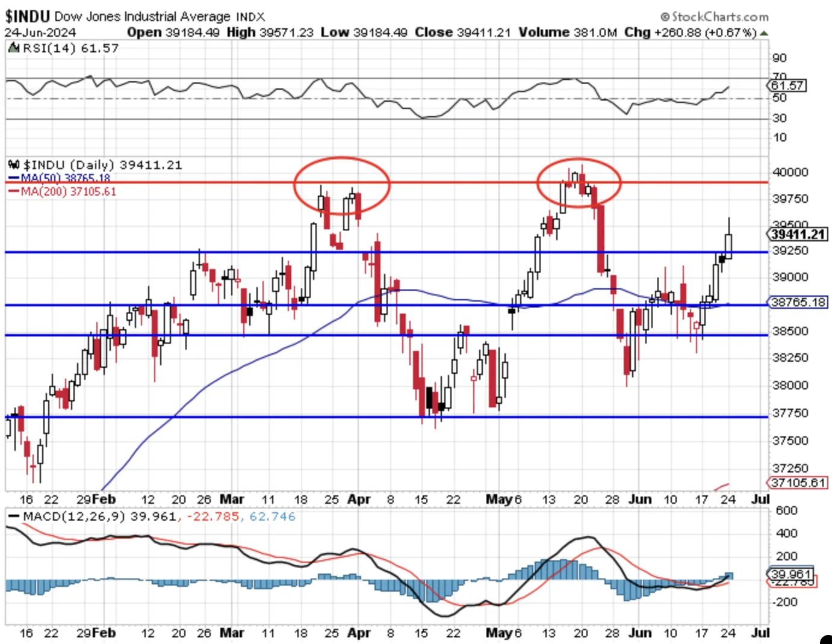Click the red horizontal resistance line

(x=387, y=182)
